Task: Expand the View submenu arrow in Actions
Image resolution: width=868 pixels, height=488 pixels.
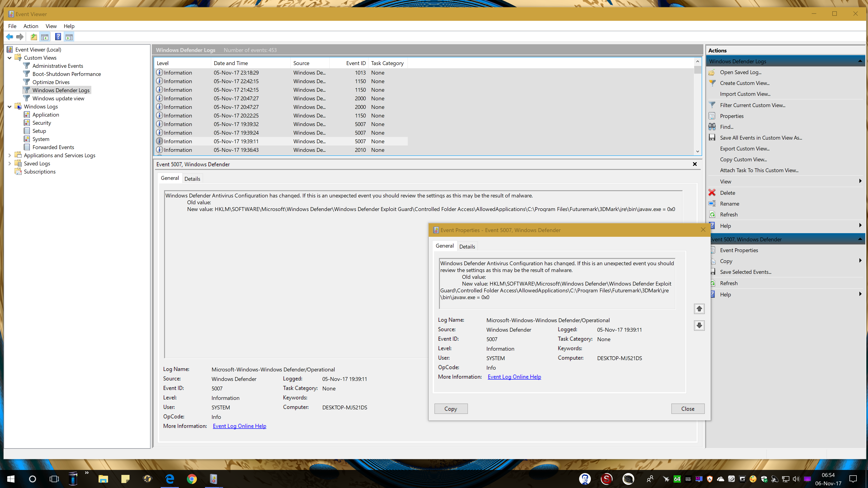Action: click(x=860, y=181)
